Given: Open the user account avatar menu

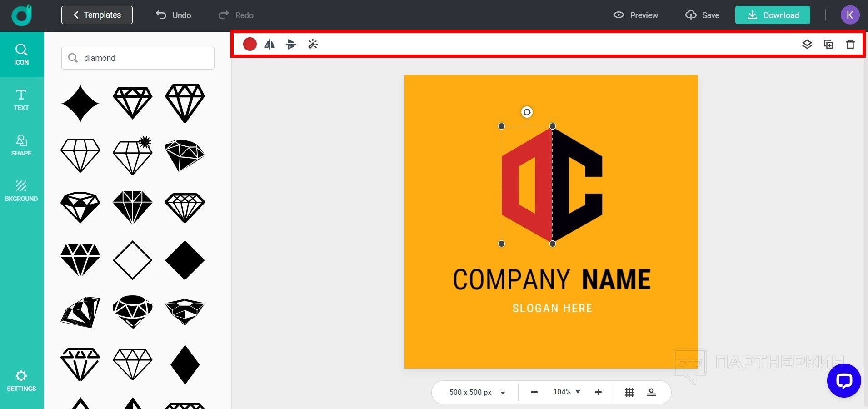Looking at the screenshot, I should [x=849, y=15].
